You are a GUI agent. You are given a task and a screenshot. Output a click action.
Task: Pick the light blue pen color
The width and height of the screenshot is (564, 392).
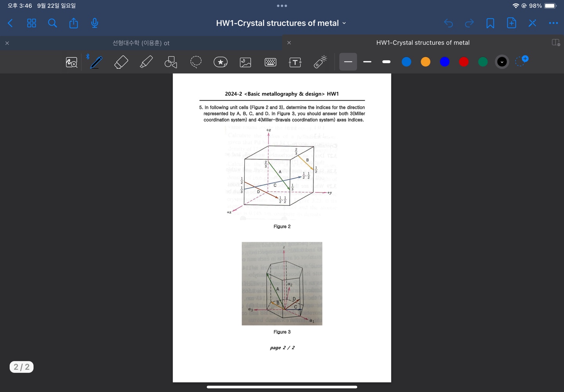point(407,62)
